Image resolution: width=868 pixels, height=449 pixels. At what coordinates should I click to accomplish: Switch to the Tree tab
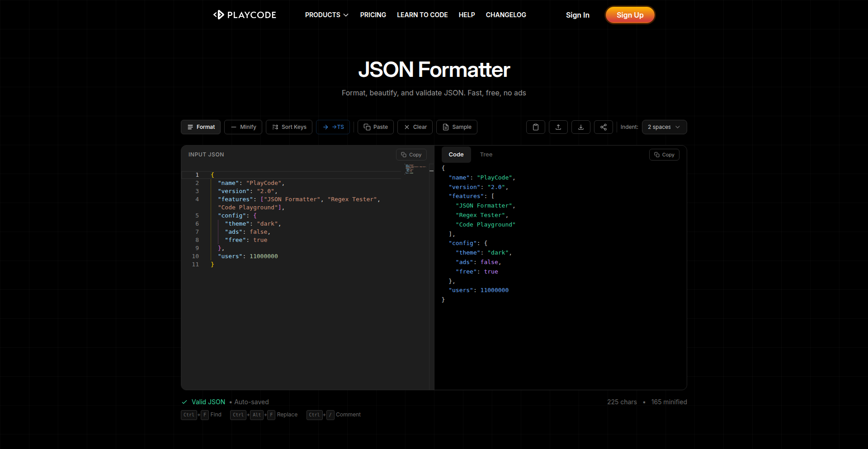click(486, 155)
